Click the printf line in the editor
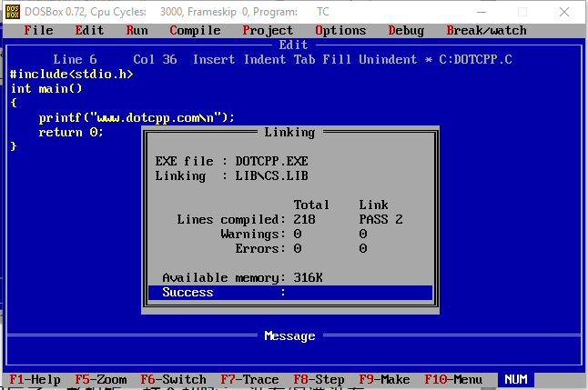The height and width of the screenshot is (390, 588). tap(137, 117)
